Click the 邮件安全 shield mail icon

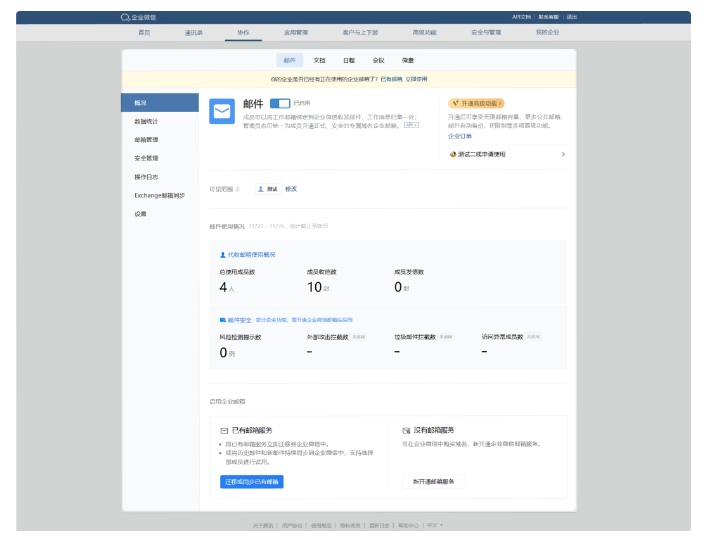tap(222, 320)
